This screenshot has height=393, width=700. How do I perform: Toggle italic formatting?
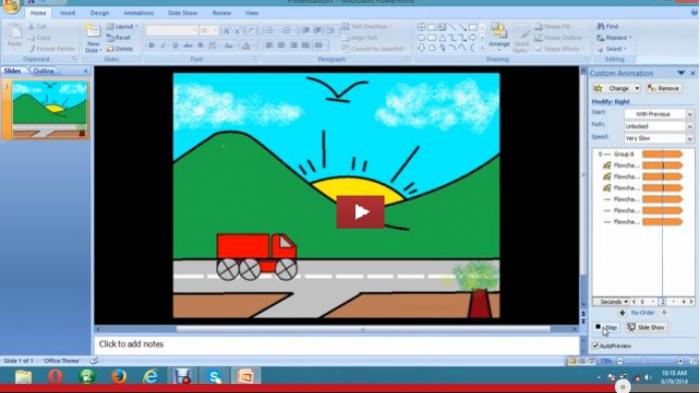pyautogui.click(x=163, y=46)
